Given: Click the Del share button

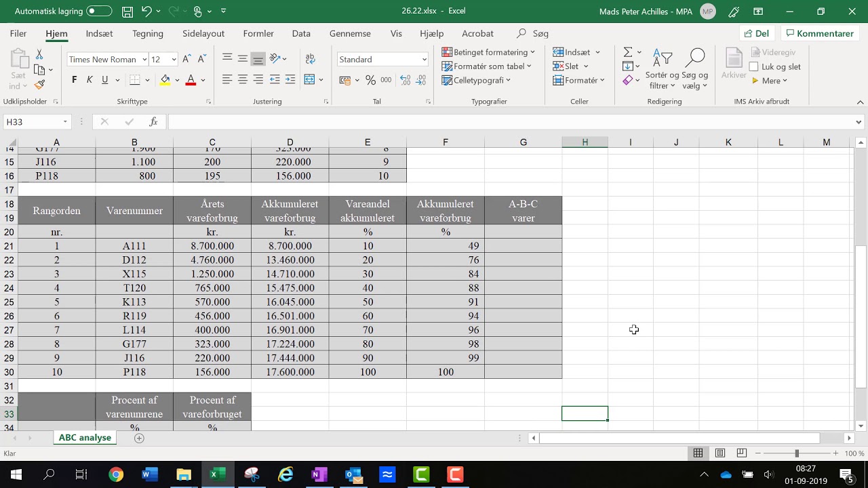Looking at the screenshot, I should tap(757, 33).
